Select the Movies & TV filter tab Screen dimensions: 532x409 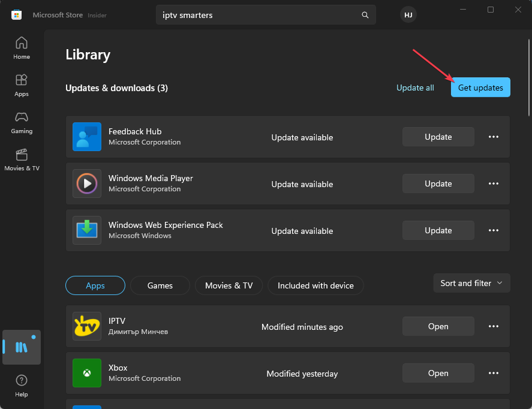click(229, 285)
